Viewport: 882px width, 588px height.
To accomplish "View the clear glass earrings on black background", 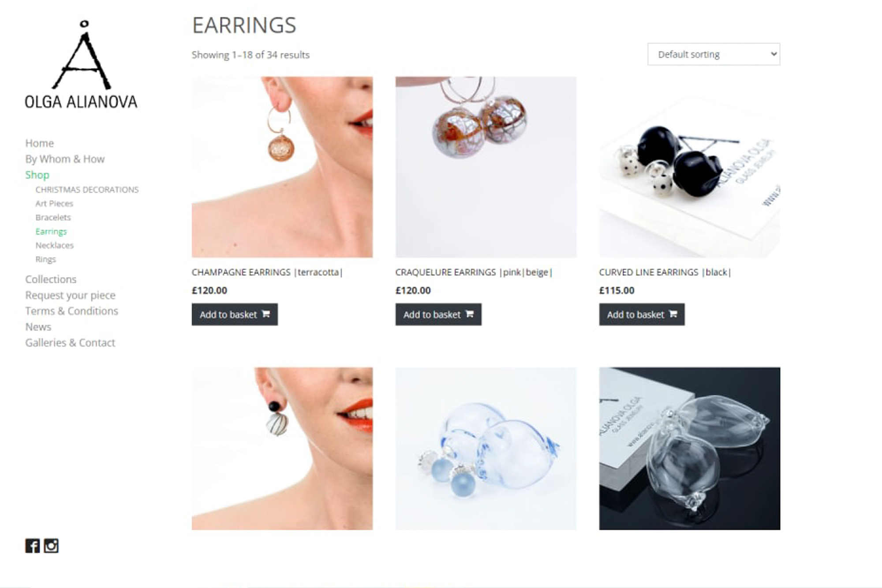I will click(x=690, y=449).
